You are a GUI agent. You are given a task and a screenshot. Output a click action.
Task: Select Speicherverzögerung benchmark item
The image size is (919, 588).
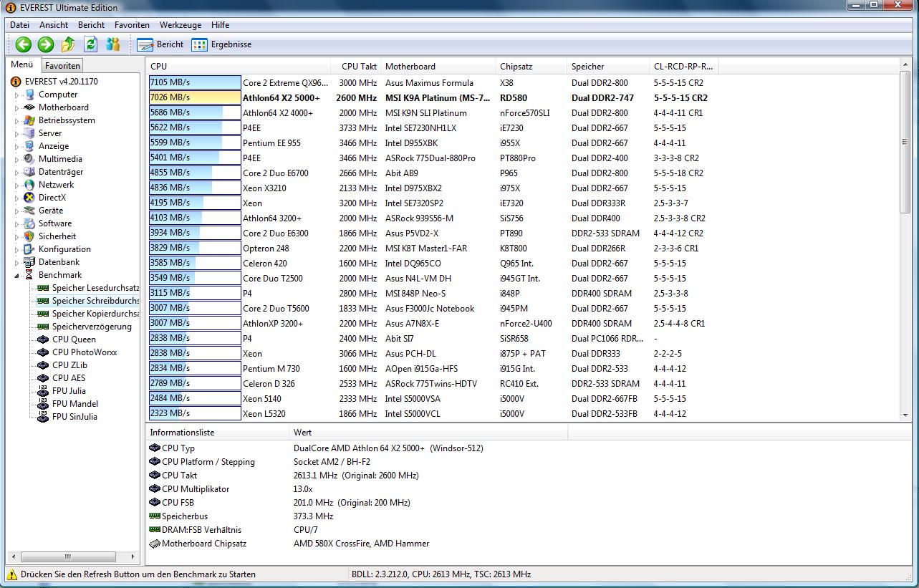tap(92, 327)
